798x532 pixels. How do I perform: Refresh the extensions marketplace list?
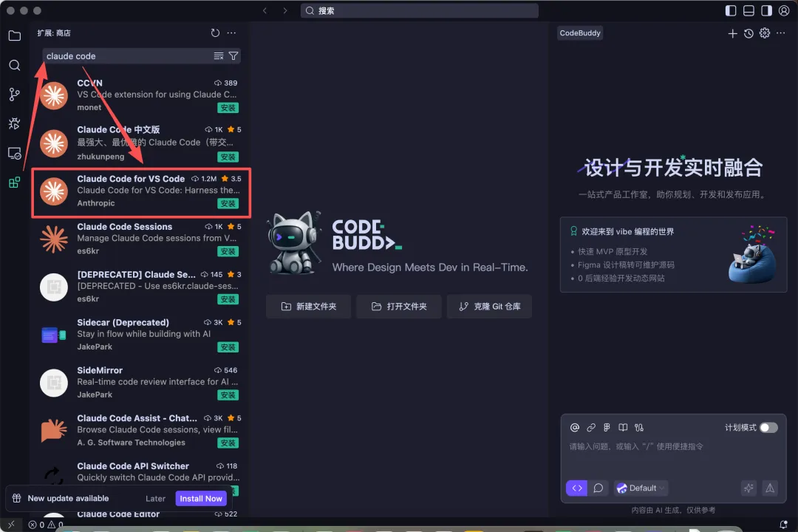(x=215, y=33)
